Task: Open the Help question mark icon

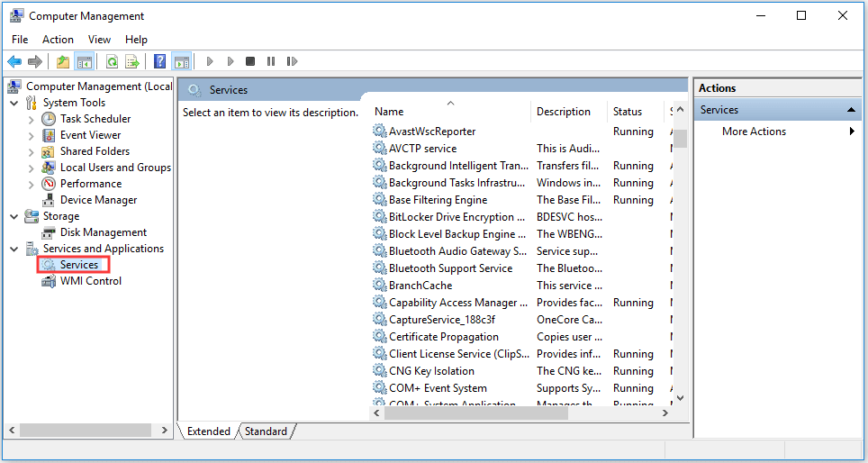Action: [x=160, y=61]
